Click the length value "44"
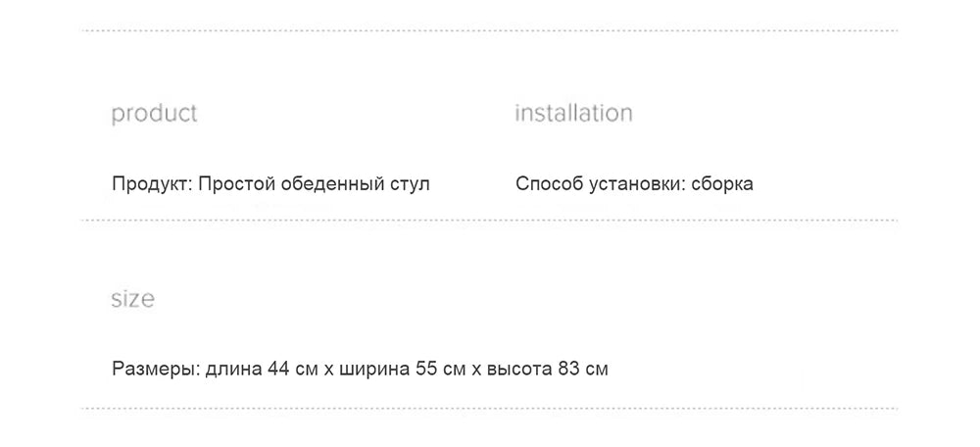Viewport: 980px width, 447px height. (279, 370)
